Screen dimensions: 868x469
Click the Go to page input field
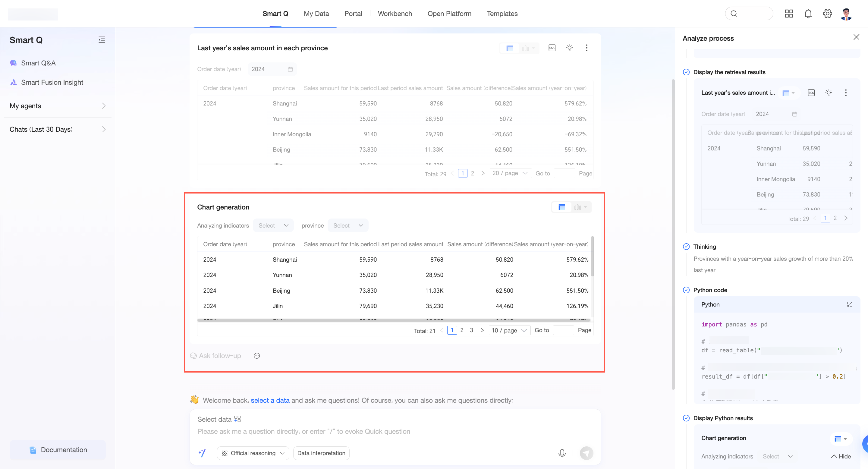coord(563,330)
